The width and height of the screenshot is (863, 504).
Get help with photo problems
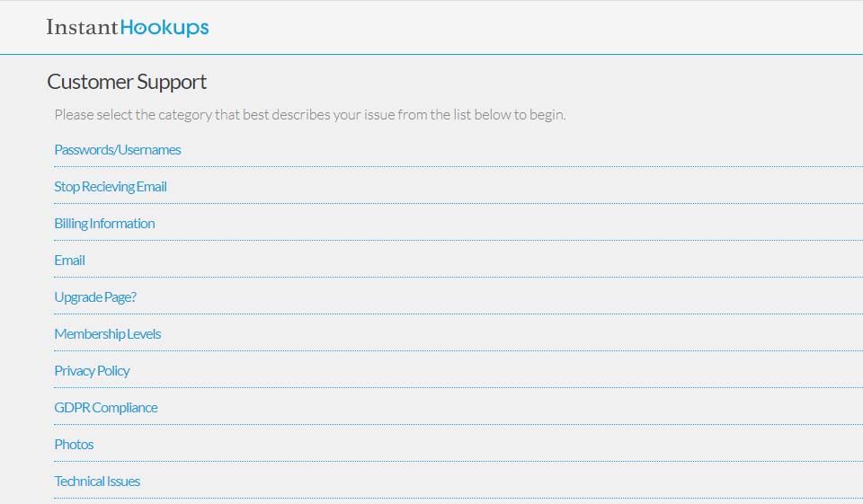74,445
